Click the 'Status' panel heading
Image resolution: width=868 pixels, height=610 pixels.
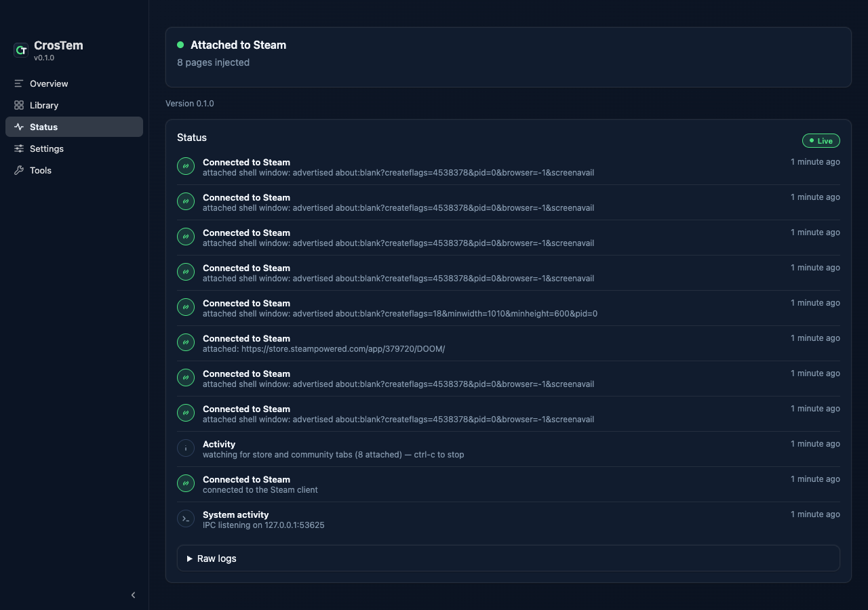(x=192, y=138)
